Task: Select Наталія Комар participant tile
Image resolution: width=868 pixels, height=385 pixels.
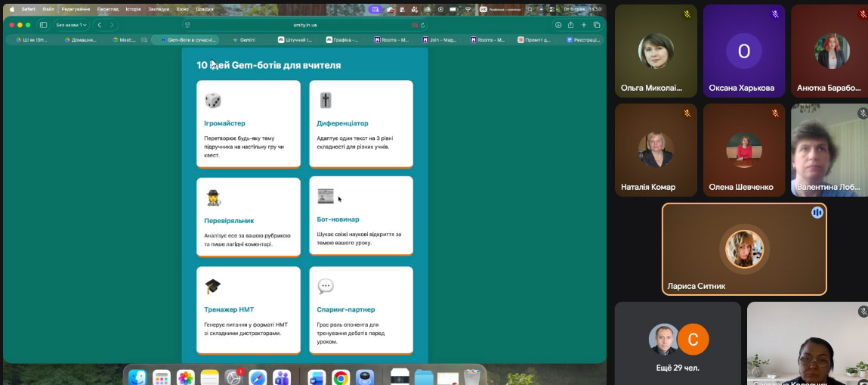Action: [x=656, y=150]
